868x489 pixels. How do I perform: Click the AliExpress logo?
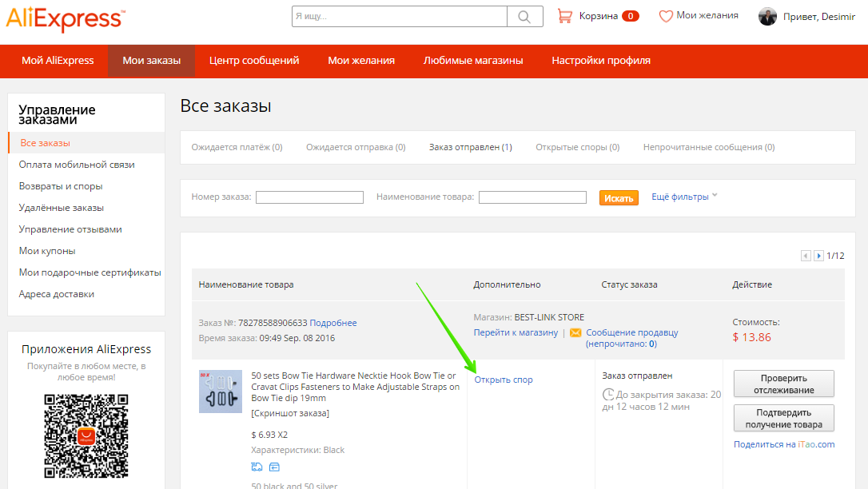point(66,19)
